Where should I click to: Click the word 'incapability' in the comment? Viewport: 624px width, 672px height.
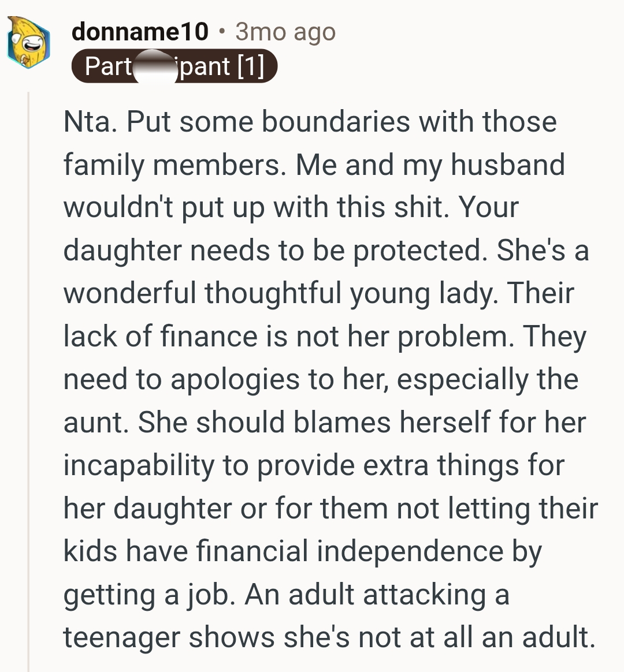pyautogui.click(x=139, y=466)
